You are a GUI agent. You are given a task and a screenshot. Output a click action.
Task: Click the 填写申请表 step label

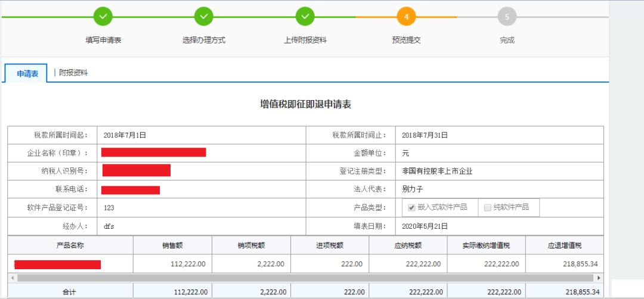pos(103,41)
